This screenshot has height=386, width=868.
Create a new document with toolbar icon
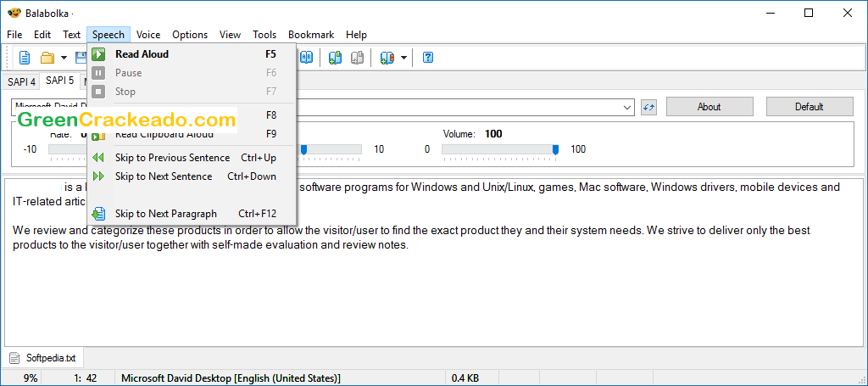(x=25, y=58)
